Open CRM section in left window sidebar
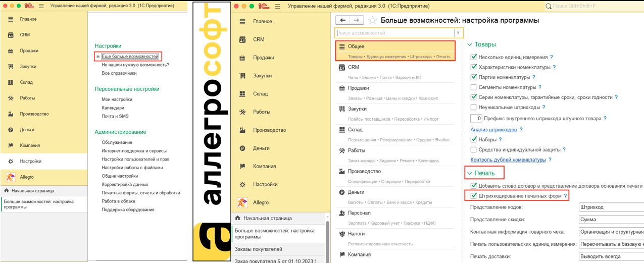Image resolution: width=644 pixels, height=263 pixels. [x=25, y=35]
